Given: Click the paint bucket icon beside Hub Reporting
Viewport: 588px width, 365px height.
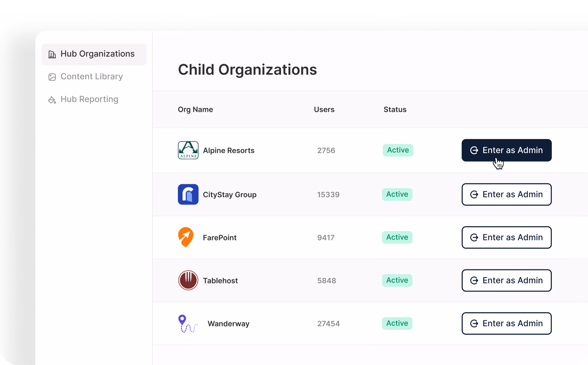Looking at the screenshot, I should 52,100.
